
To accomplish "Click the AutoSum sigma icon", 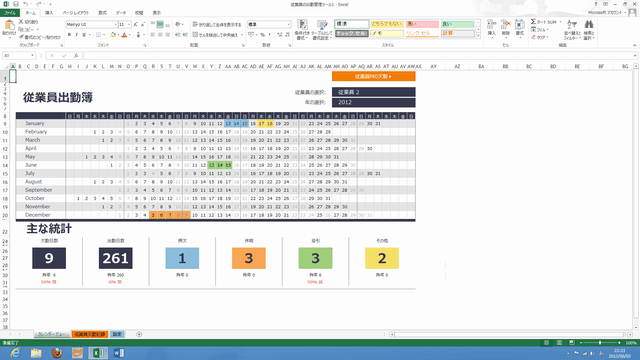I will tap(533, 22).
